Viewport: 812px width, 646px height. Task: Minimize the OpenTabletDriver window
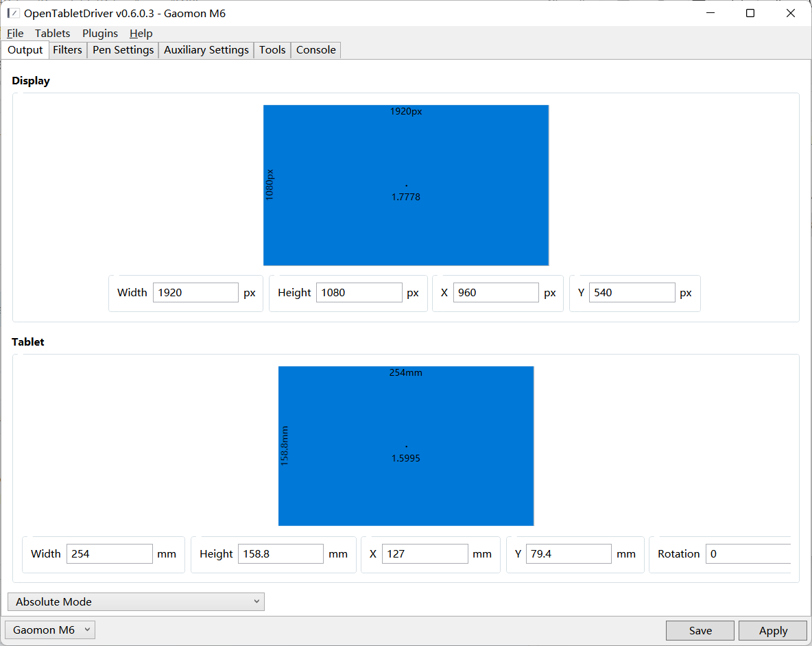click(710, 13)
